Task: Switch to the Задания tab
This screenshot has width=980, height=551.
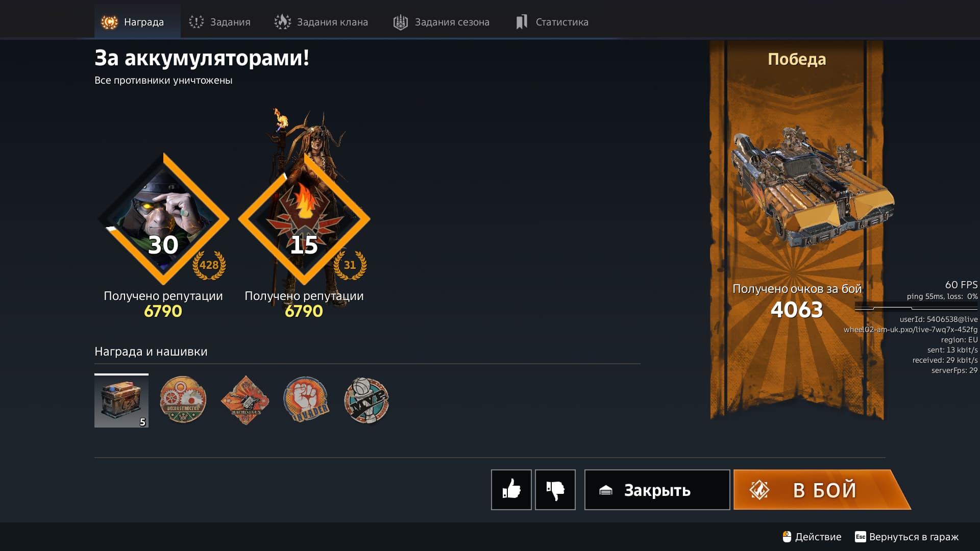Action: pos(219,22)
